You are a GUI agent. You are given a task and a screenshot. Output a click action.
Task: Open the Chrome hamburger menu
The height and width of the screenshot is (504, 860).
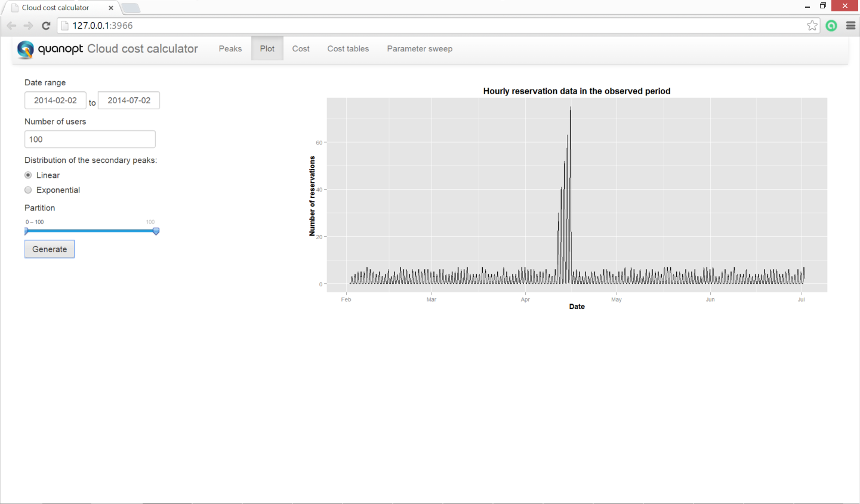(x=851, y=26)
